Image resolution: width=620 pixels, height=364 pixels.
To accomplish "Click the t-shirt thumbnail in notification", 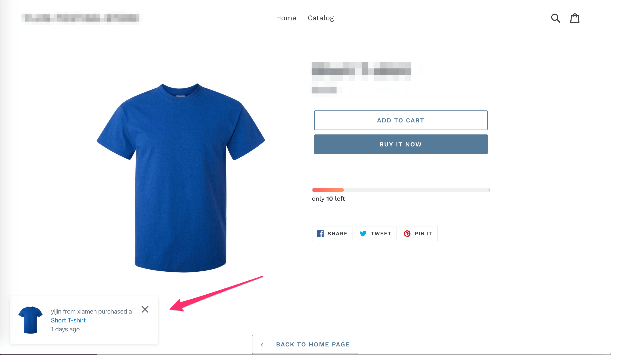I will (x=30, y=320).
